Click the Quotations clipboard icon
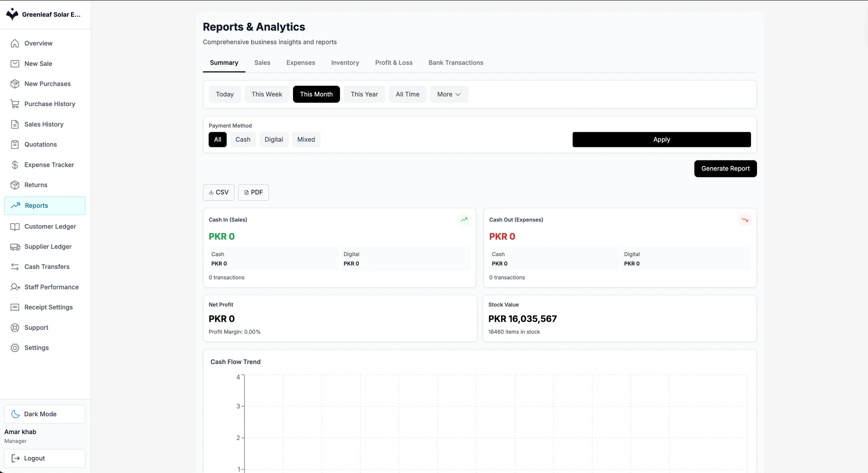The height and width of the screenshot is (473, 868). pos(15,145)
